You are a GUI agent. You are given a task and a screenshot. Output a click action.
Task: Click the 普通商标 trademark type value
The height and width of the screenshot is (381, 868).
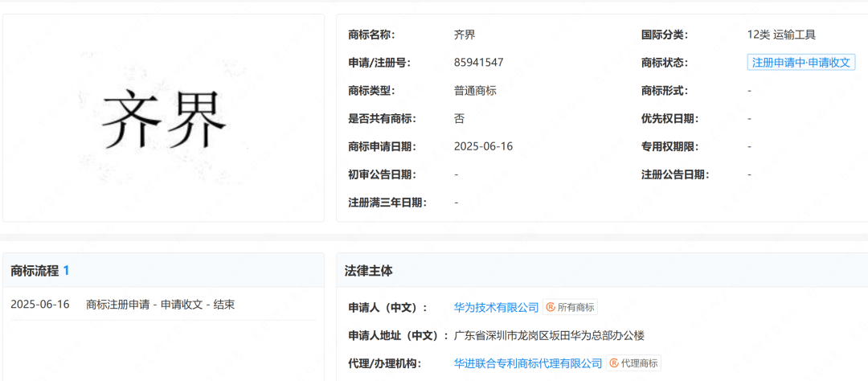point(475,91)
